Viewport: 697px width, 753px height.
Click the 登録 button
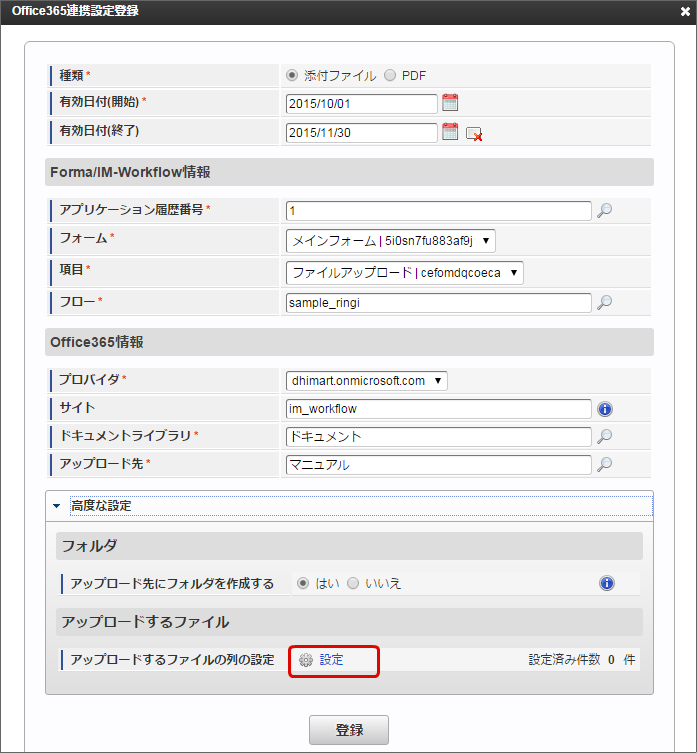pos(349,730)
